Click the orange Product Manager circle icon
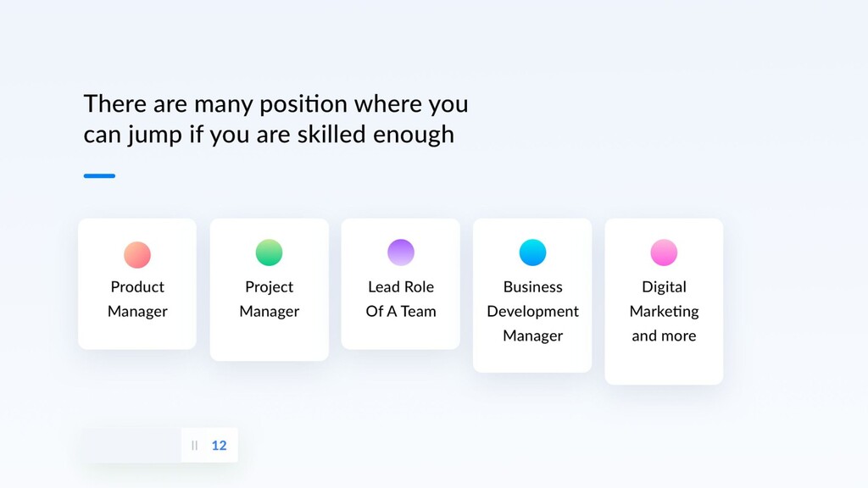Viewport: 868px width, 488px height. 137,254
